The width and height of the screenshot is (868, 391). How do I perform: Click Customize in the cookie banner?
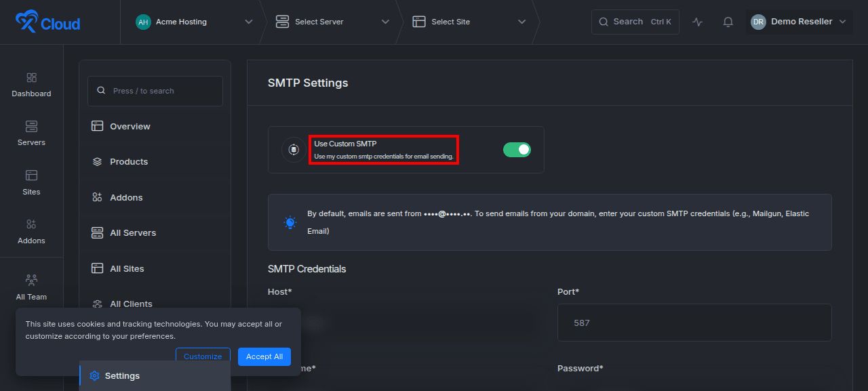pyautogui.click(x=203, y=356)
